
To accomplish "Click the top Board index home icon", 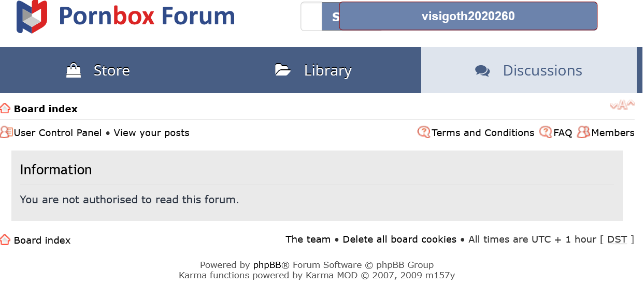I will pyautogui.click(x=5, y=109).
